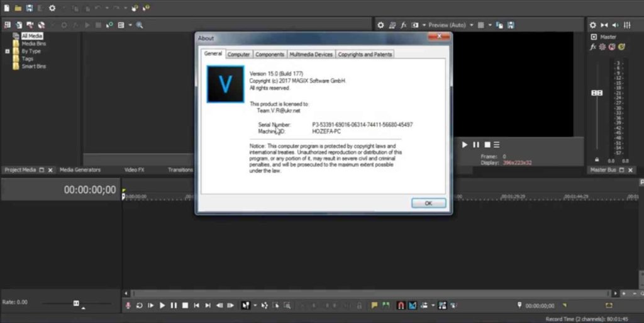
Task: Switch to Components tab in About dialog
Action: point(269,54)
